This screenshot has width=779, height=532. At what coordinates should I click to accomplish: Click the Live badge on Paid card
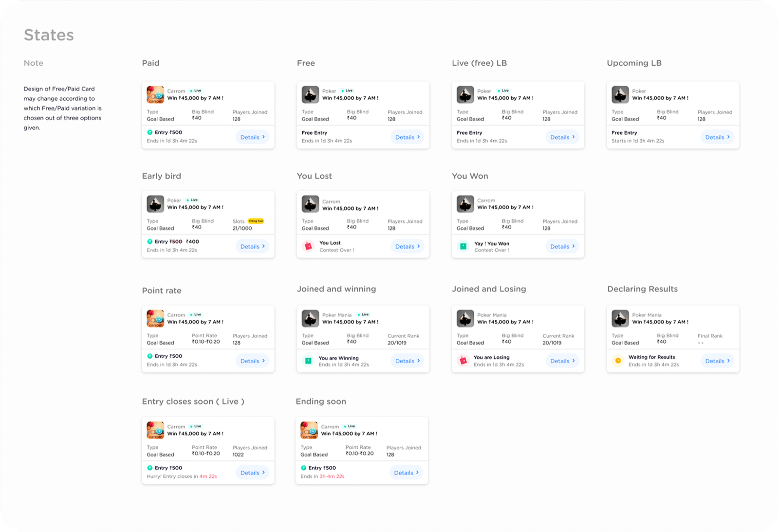point(196,91)
